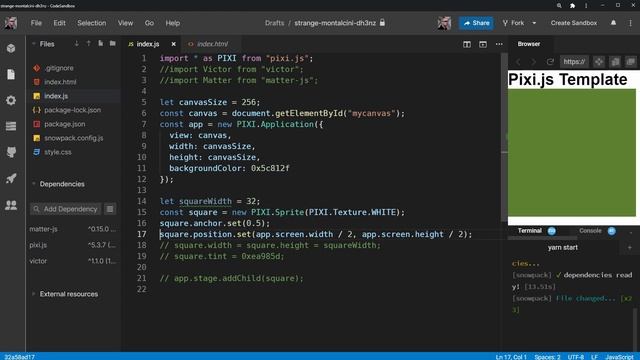
Task: Collapse the Files section
Action: [33, 44]
